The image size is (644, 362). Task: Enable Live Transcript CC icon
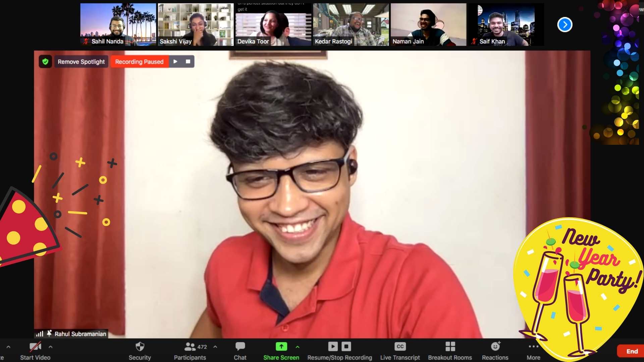(x=400, y=347)
